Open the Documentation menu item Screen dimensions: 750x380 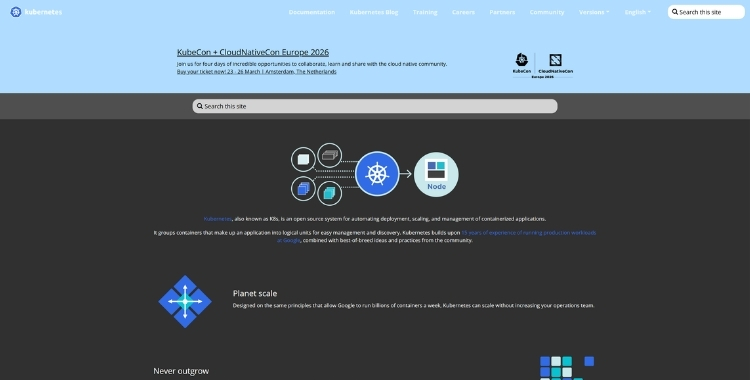pos(312,12)
